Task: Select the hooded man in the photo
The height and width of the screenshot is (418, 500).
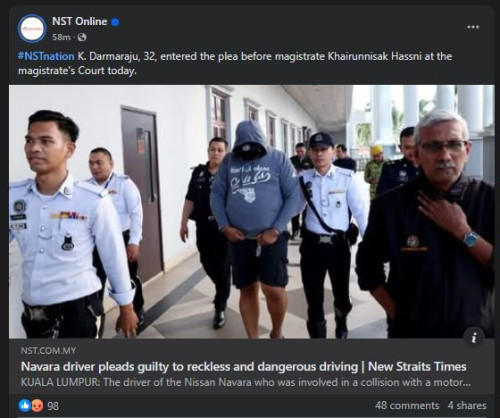Action: (x=255, y=227)
